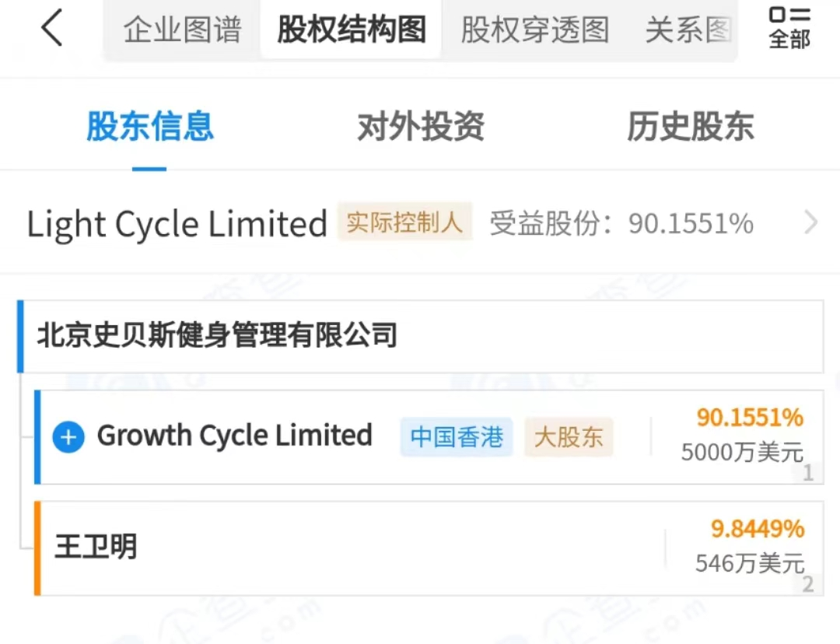
Task: Switch to 股权穿透图 tab
Action: [534, 30]
